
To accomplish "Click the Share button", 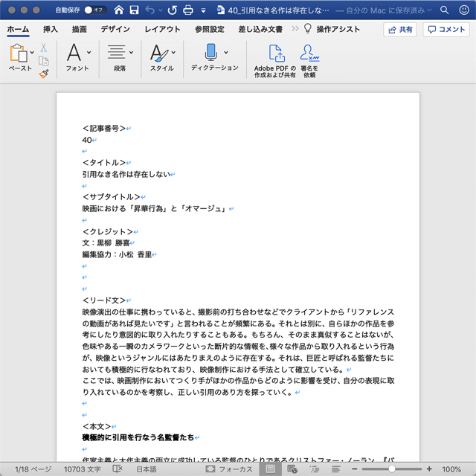I will (x=400, y=29).
